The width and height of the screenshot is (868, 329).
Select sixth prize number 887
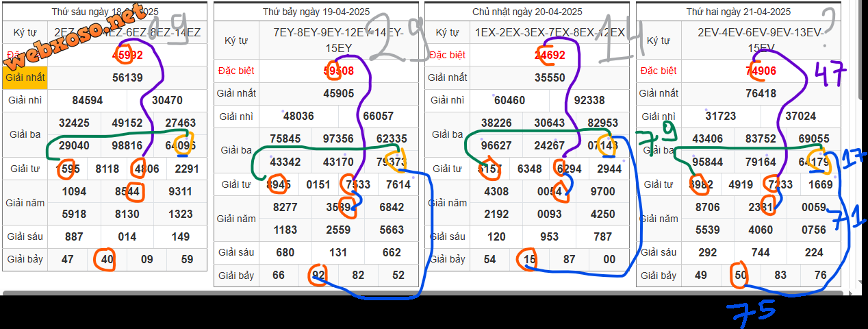(x=74, y=236)
